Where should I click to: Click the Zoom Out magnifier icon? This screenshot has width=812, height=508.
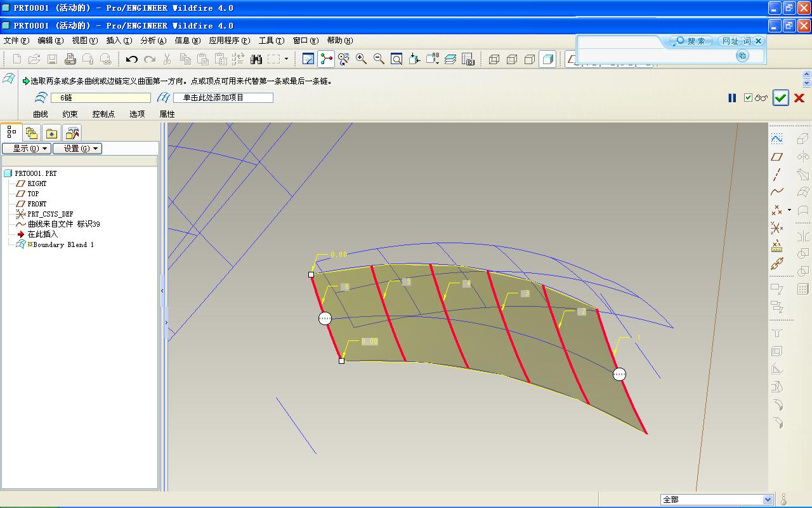point(379,59)
